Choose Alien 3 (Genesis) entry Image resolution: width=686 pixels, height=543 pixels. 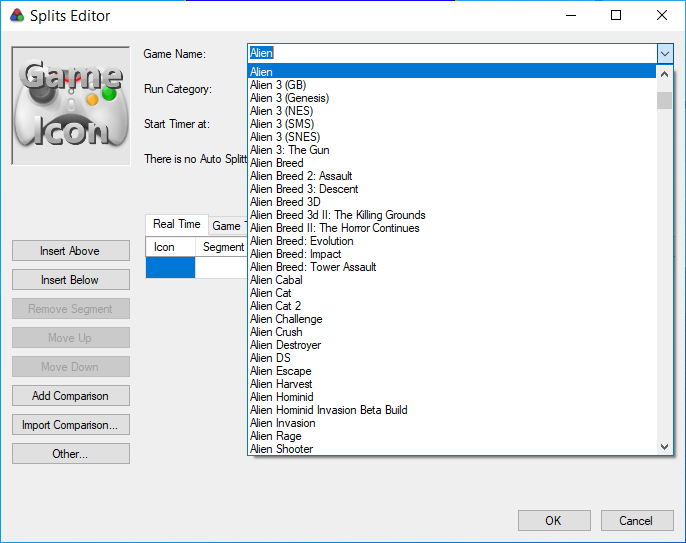452,98
